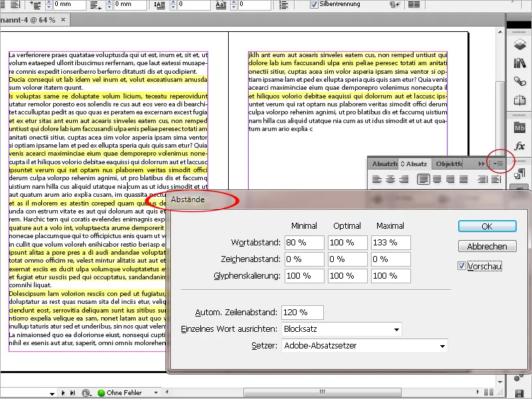The width and height of the screenshot is (532, 399).
Task: Switch to the Objektformate tab
Action: pos(448,164)
